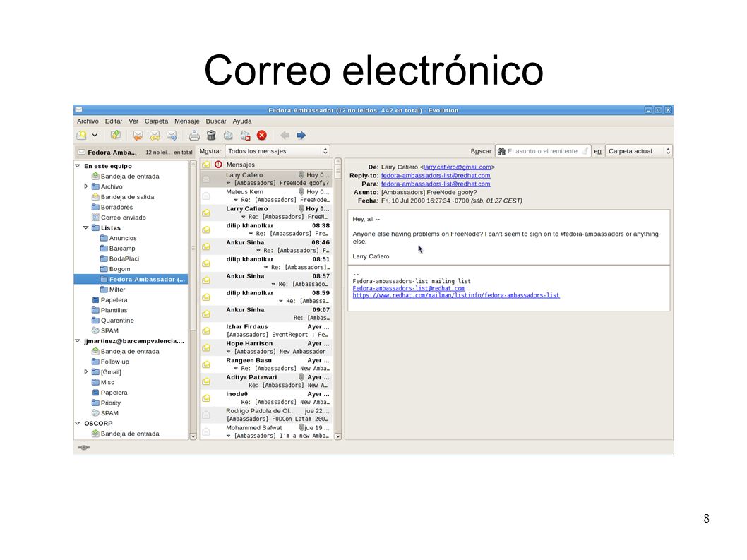Click the attachment clip on Aditya Patawari row

[x=301, y=377]
